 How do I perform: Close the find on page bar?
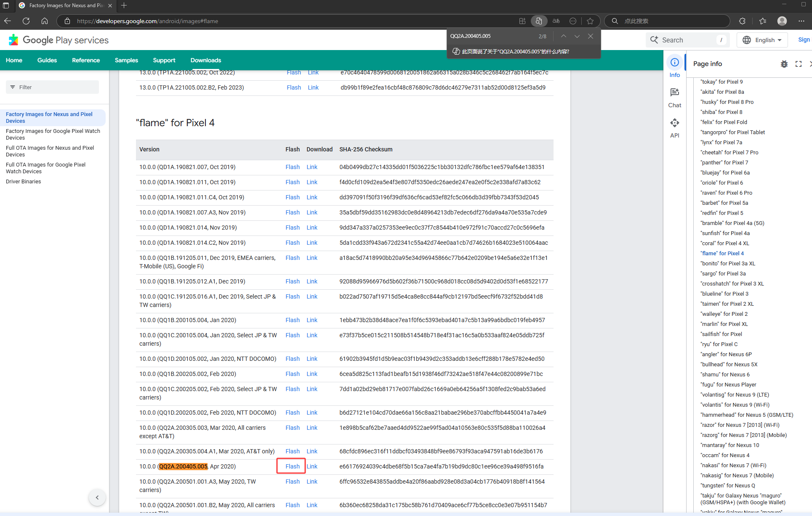pos(591,36)
